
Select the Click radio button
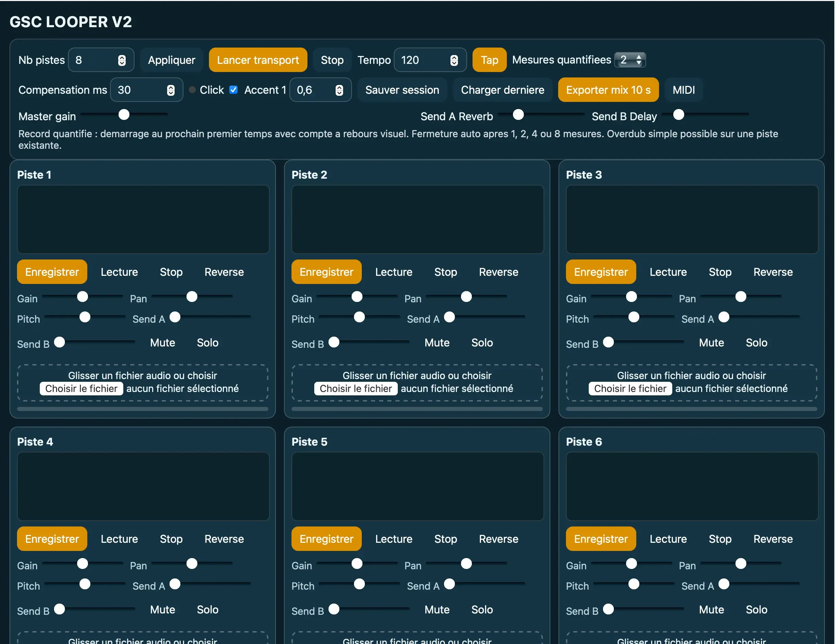192,89
